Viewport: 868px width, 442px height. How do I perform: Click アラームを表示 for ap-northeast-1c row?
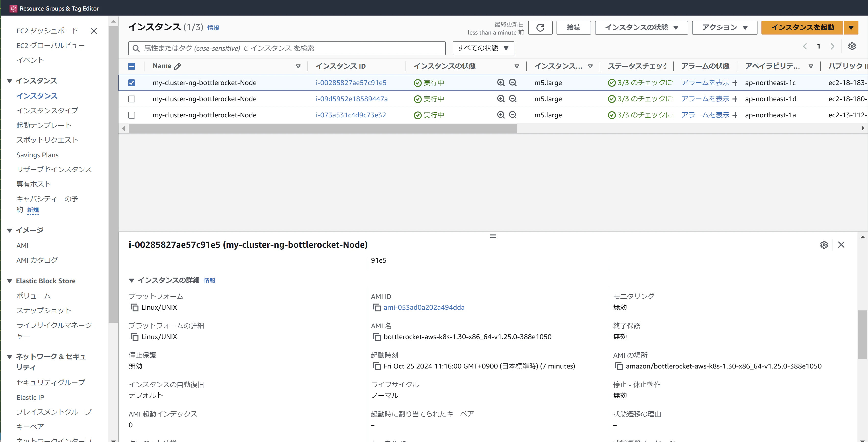point(705,83)
